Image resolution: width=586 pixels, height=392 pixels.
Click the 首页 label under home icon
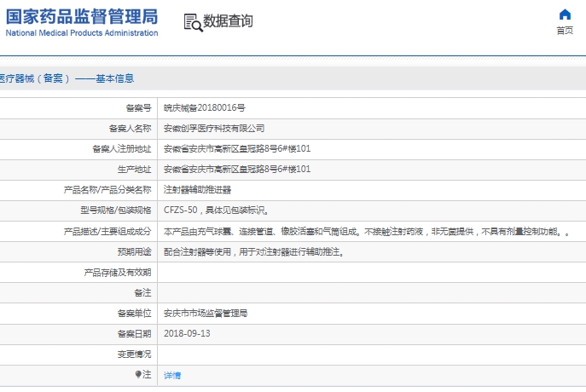tap(565, 31)
